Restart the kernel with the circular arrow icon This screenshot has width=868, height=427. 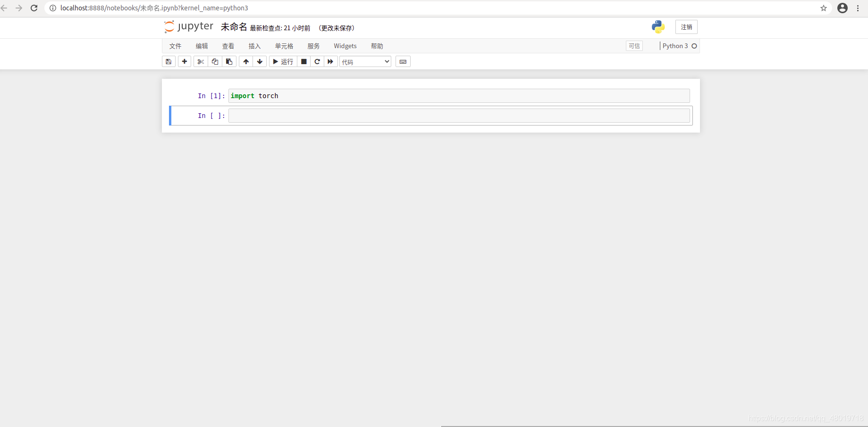point(317,61)
